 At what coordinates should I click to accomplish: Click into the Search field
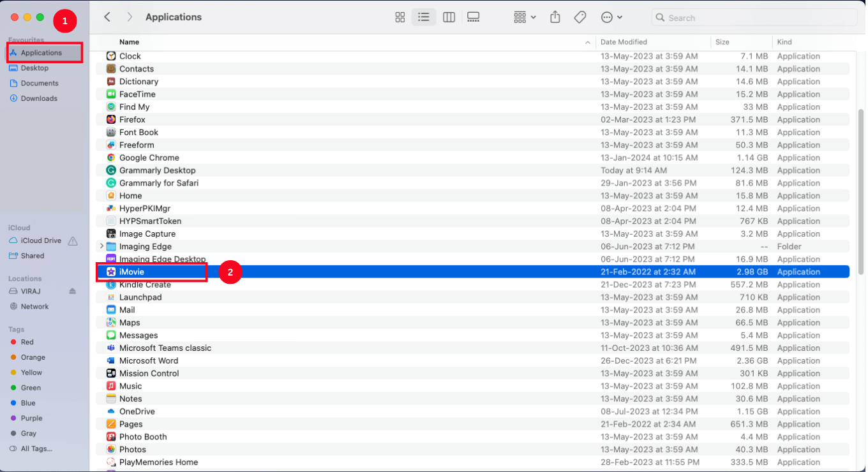755,18
